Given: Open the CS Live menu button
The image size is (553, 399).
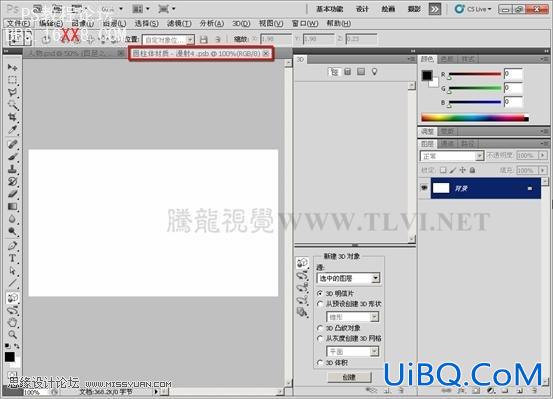Looking at the screenshot, I should (473, 9).
